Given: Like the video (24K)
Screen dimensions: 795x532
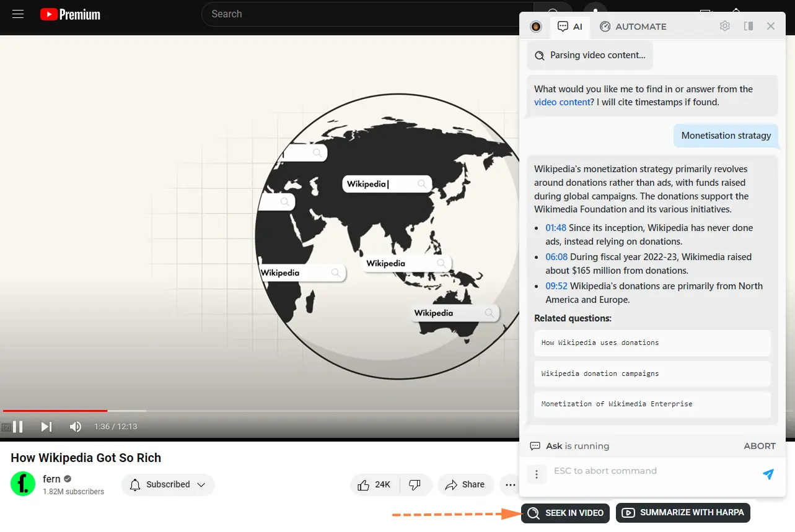Looking at the screenshot, I should click(x=375, y=485).
